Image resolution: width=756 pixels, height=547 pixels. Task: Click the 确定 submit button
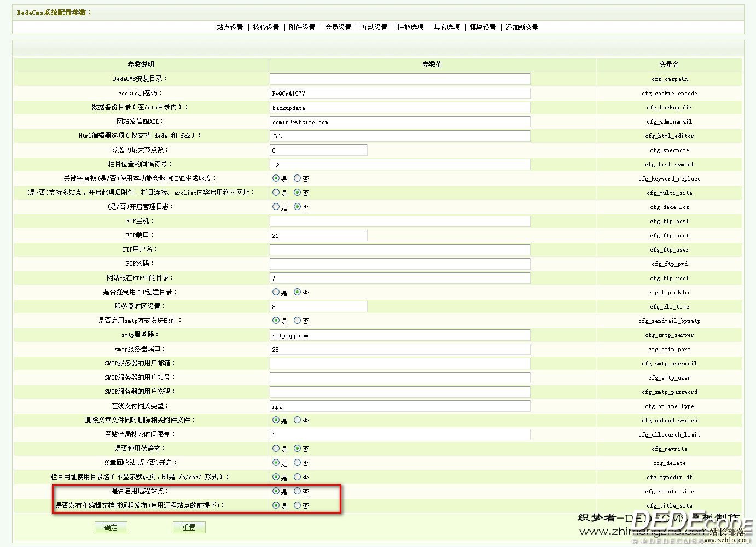coord(111,527)
